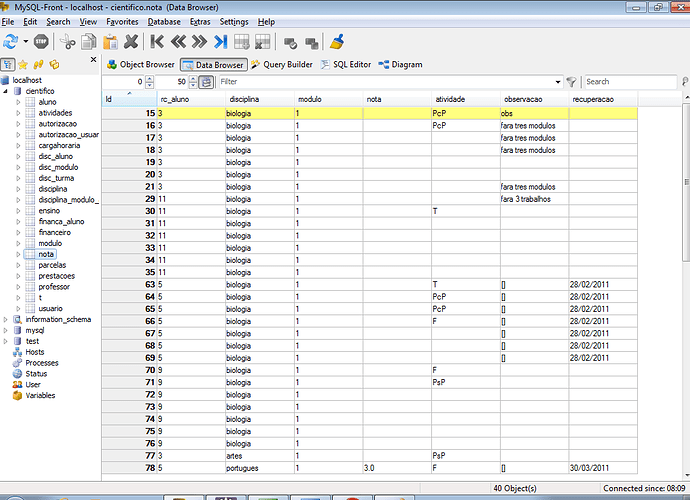690x500 pixels.
Task: Click the Paste clipboard icon
Action: click(110, 42)
